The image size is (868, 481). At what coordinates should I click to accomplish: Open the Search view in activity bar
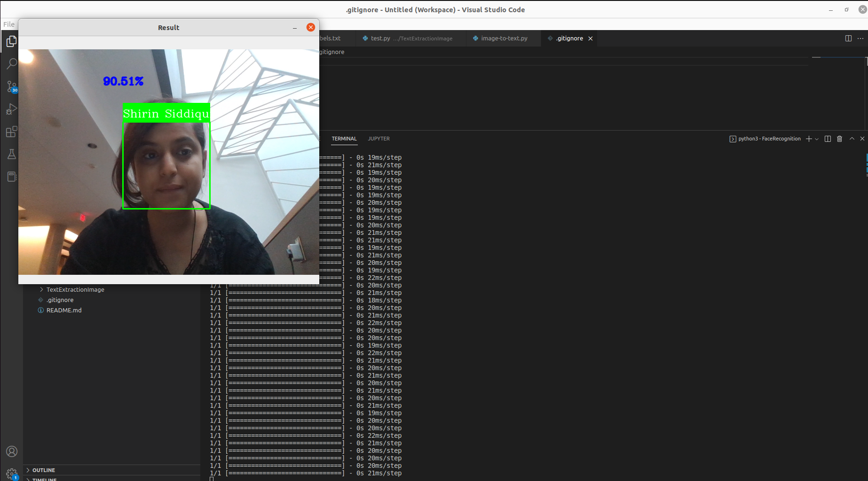pyautogui.click(x=11, y=64)
